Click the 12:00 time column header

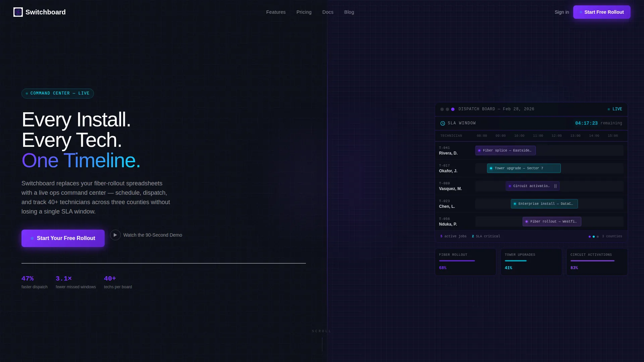557,136
